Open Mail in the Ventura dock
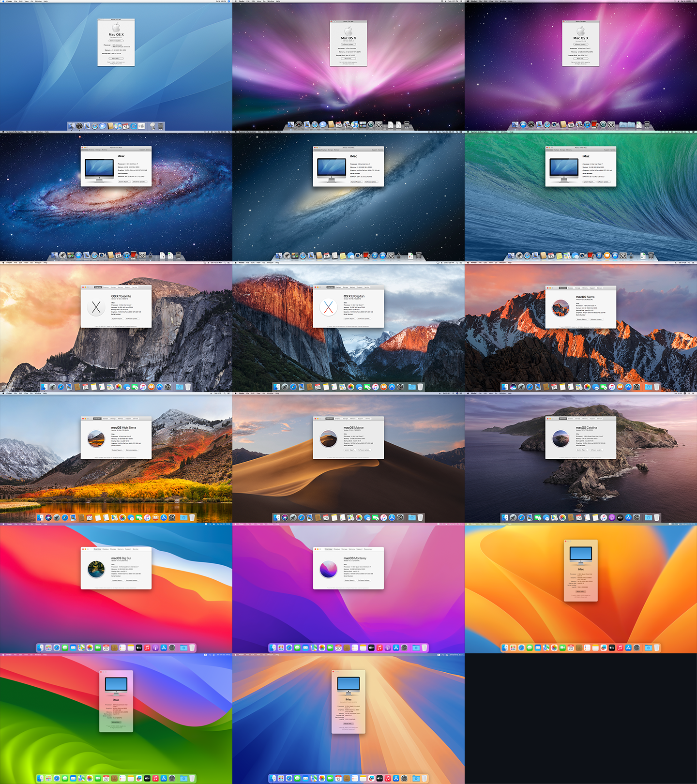The image size is (697, 784). (538, 648)
